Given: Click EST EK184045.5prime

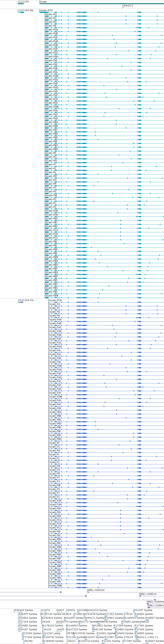Looking at the screenshot, I should 53,641.
